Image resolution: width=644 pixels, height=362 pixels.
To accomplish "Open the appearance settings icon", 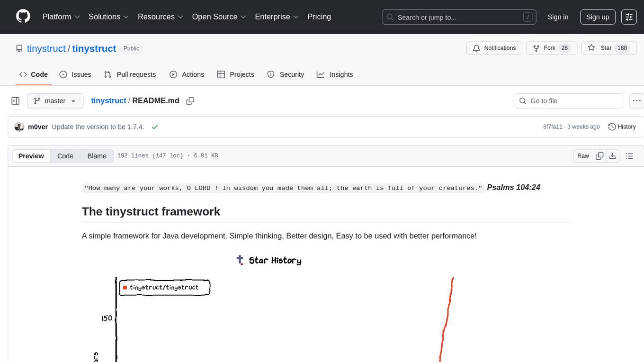I will tap(629, 17).
